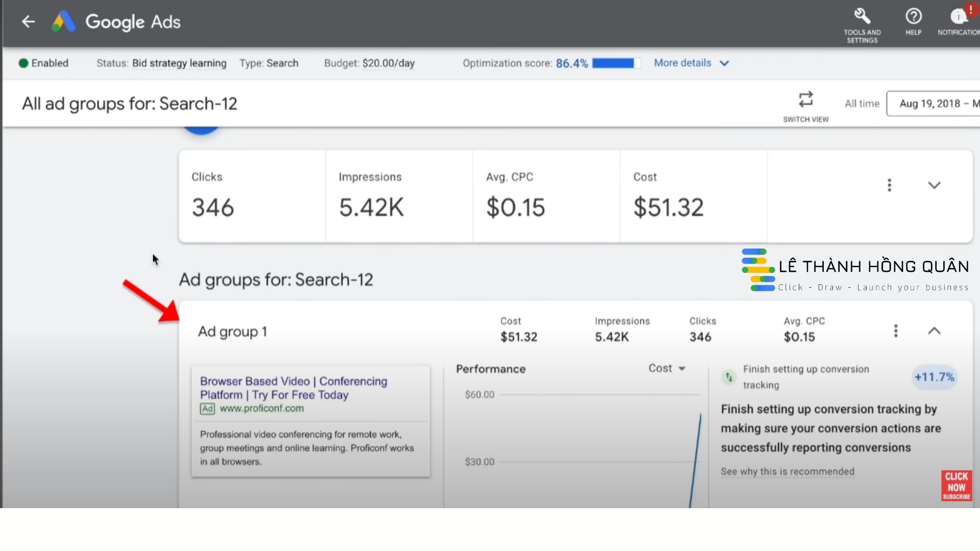This screenshot has width=980, height=551.
Task: Open Tools and Settings wrench
Action: pos(862,16)
